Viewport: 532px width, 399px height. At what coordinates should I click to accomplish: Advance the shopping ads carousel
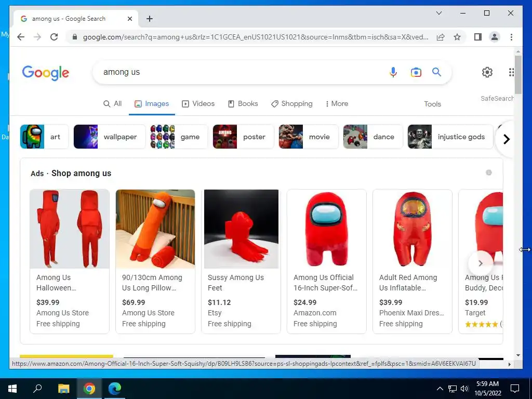(x=480, y=263)
